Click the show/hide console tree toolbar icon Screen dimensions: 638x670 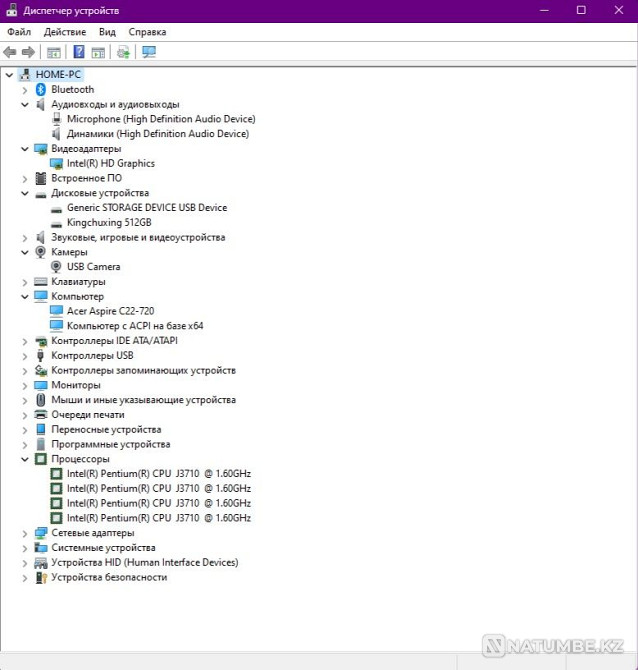[53, 53]
